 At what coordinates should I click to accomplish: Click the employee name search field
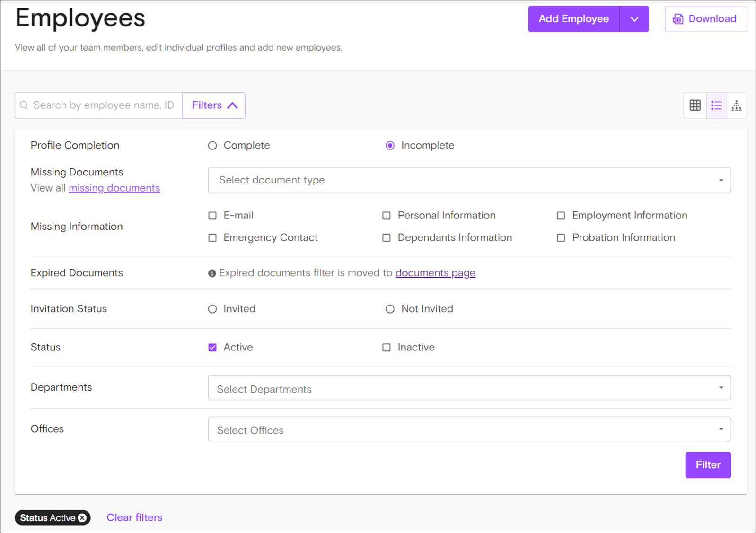[x=104, y=105]
